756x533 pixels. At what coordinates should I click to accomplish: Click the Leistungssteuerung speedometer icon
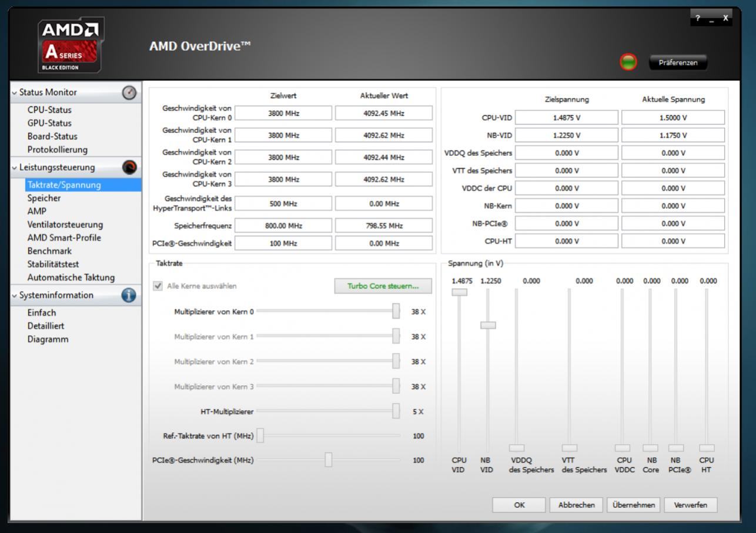click(x=129, y=167)
